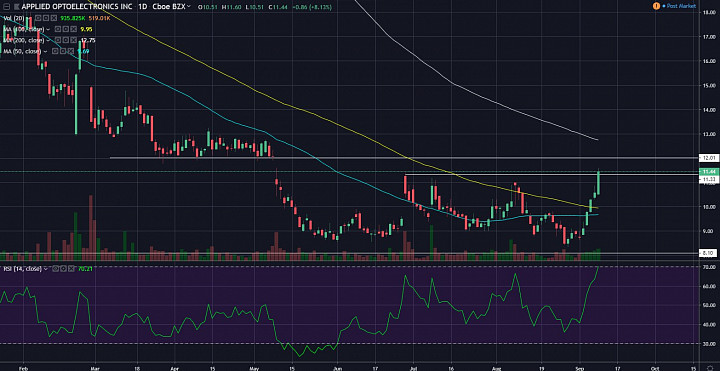Click the volume average value 519.01K
Screen dimensions: 720x371
coord(100,18)
